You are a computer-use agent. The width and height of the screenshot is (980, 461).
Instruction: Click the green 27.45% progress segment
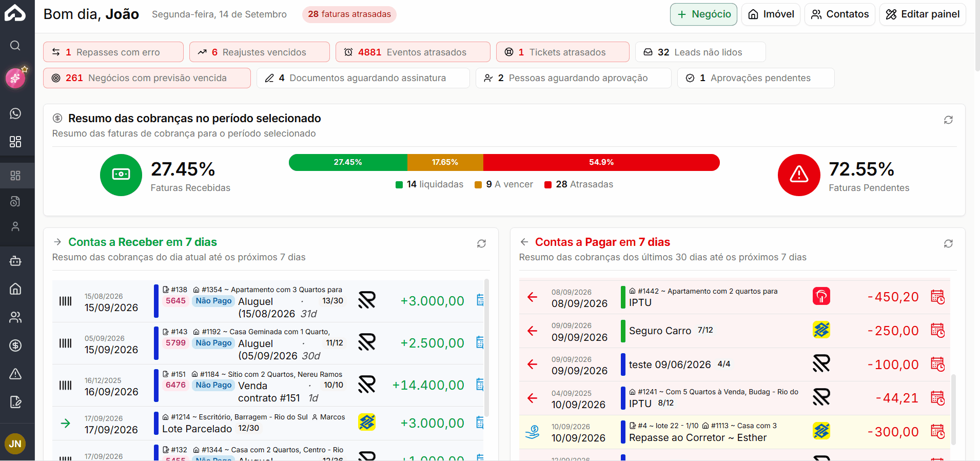(x=348, y=162)
